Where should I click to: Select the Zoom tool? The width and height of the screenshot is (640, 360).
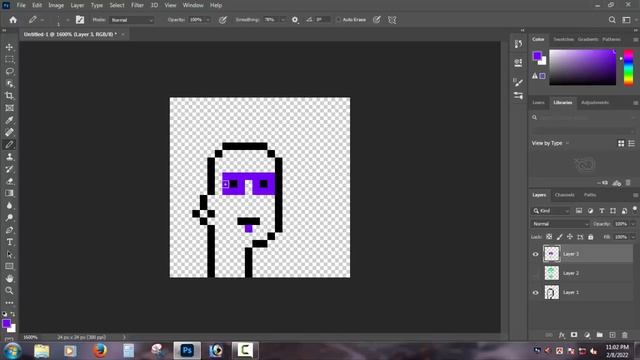click(9, 291)
